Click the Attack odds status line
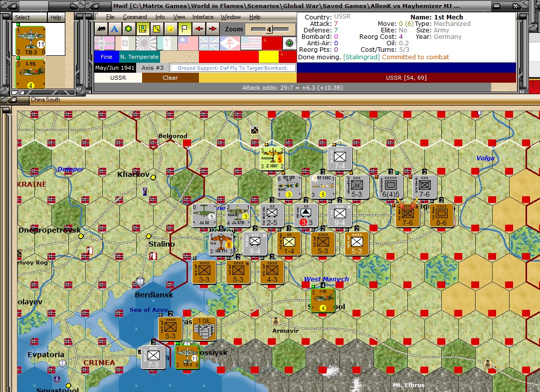540x392 pixels. [292, 88]
